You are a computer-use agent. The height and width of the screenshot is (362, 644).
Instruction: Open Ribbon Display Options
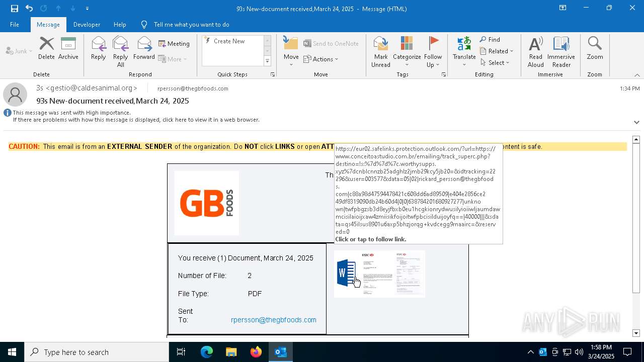[562, 8]
